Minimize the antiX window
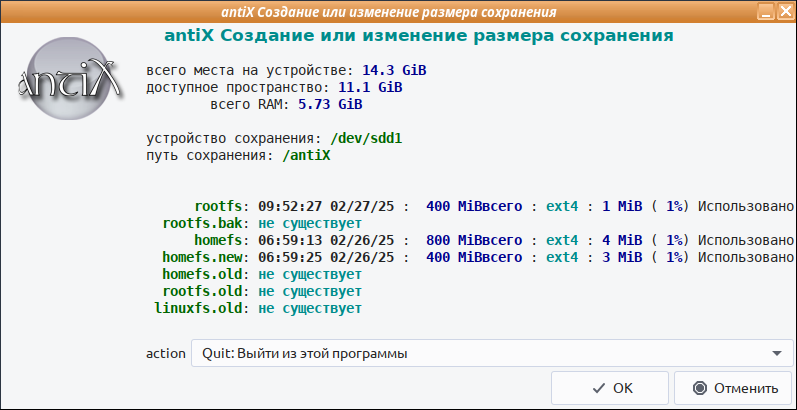 coord(767,11)
